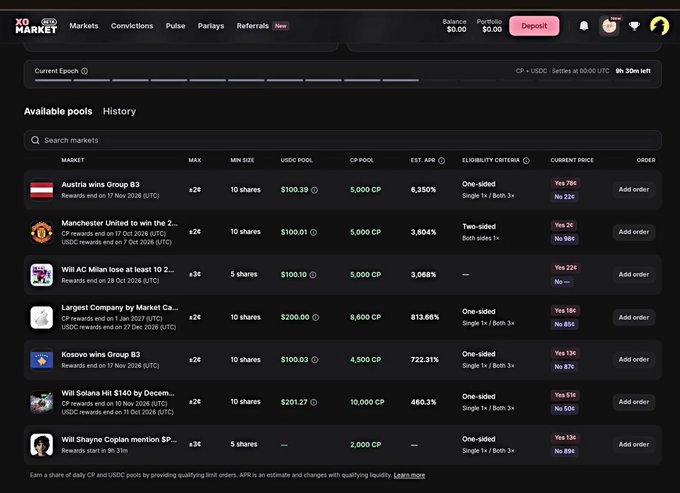The width and height of the screenshot is (680, 493).
Task: Click the '6,350%' APR value
Action: pos(423,190)
